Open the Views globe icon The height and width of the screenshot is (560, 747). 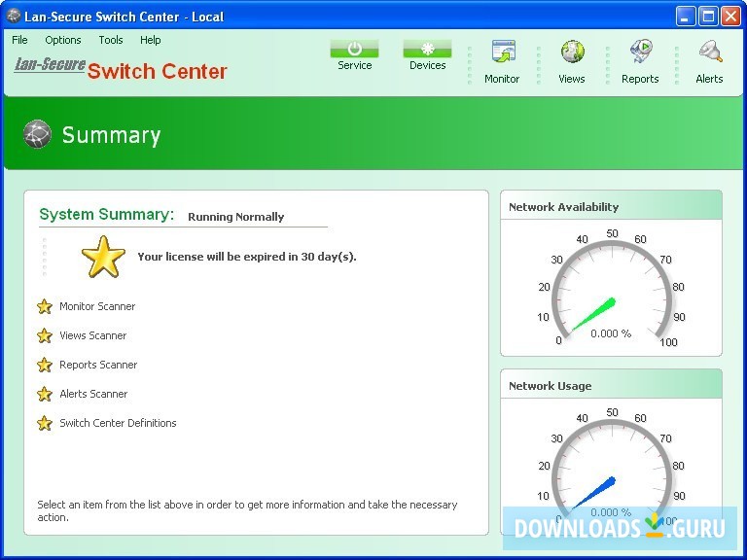click(572, 52)
